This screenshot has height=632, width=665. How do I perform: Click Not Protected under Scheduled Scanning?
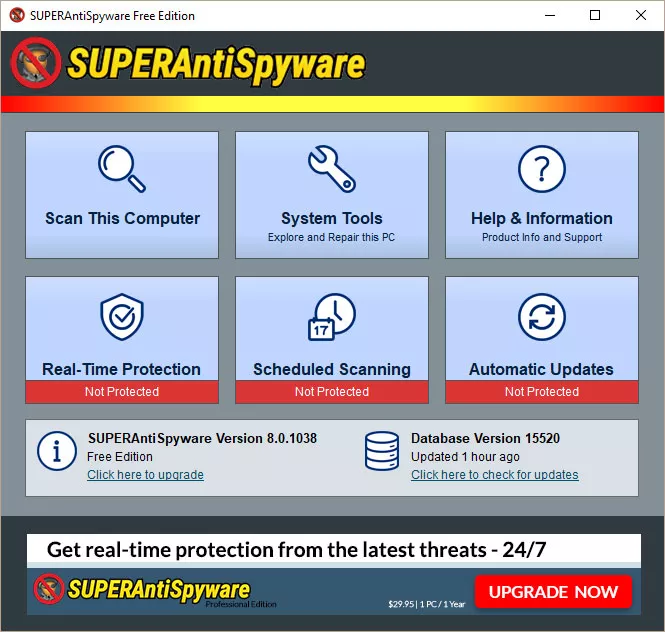(x=332, y=392)
